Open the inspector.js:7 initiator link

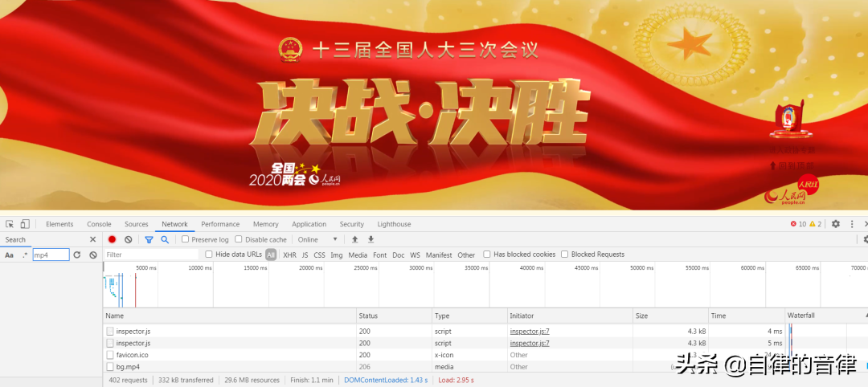coord(530,331)
